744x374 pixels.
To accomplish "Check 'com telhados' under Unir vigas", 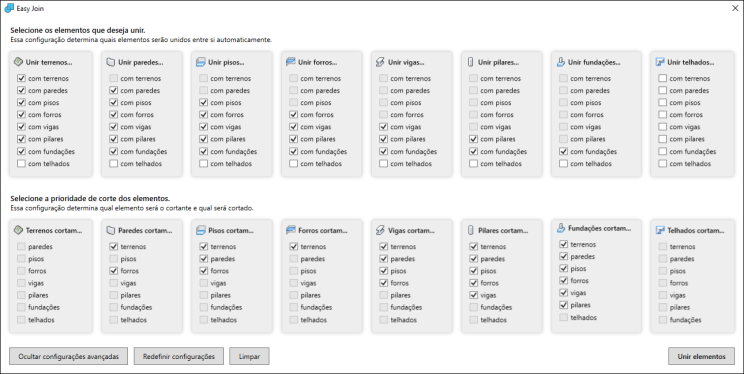I will pos(383,163).
